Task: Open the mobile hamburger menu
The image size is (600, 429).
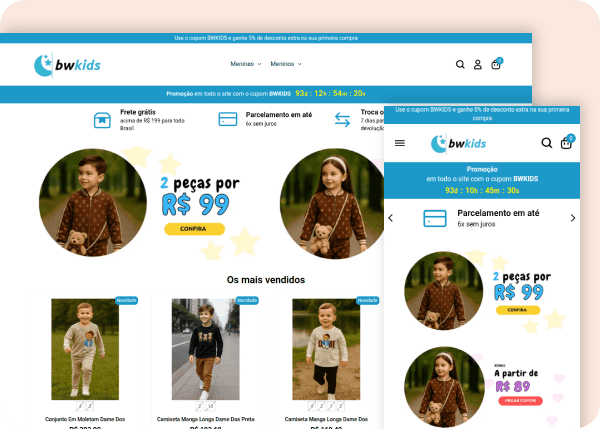Action: (400, 143)
